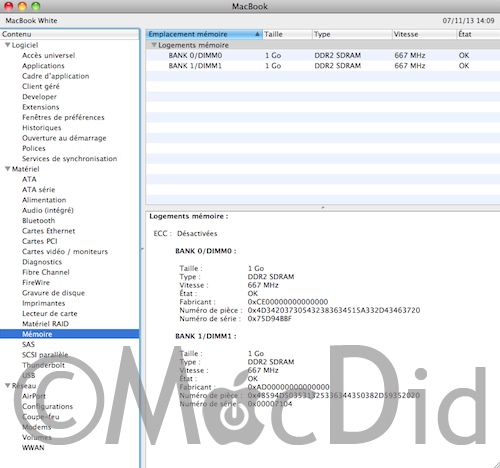Click the Contenu sidebar header
The image size is (500, 468).
pos(69,34)
